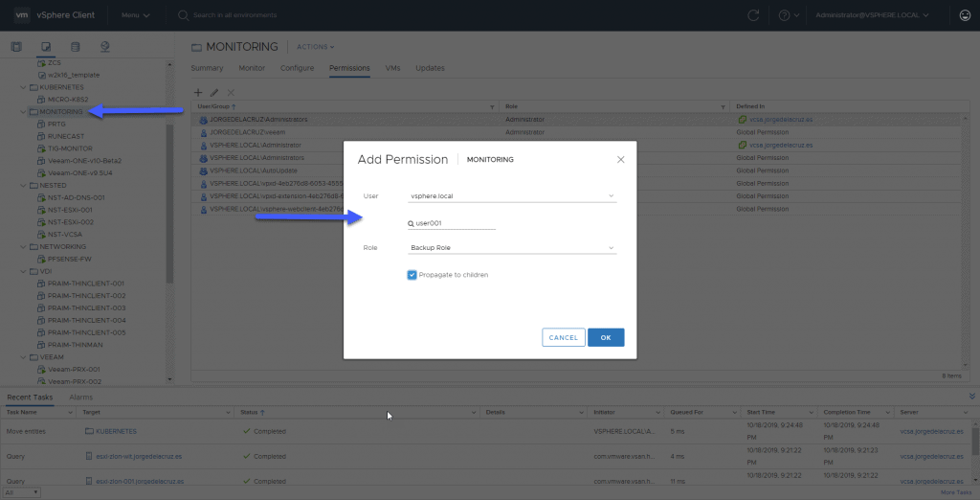
Task: Click the User/Group column filter icon
Action: tap(493, 107)
